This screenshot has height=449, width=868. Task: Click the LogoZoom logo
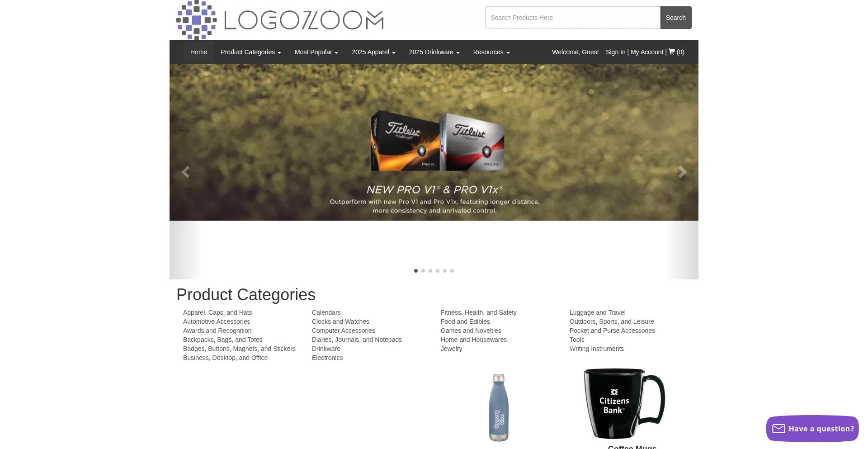pyautogui.click(x=280, y=20)
